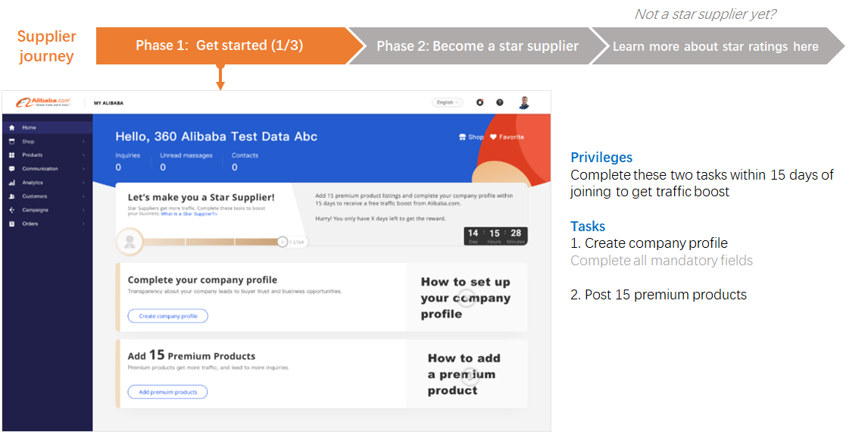Click the Products grid icon

point(11,155)
